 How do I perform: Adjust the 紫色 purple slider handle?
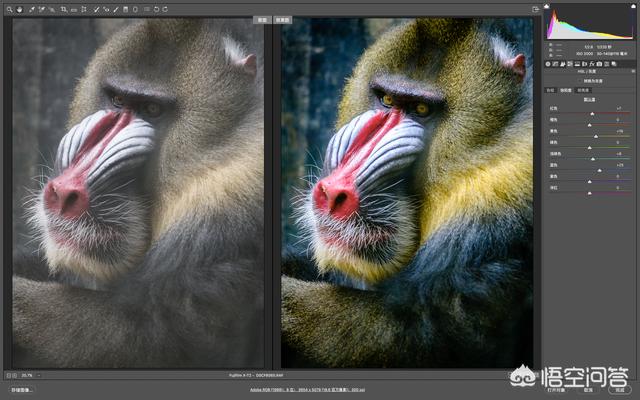[589, 182]
